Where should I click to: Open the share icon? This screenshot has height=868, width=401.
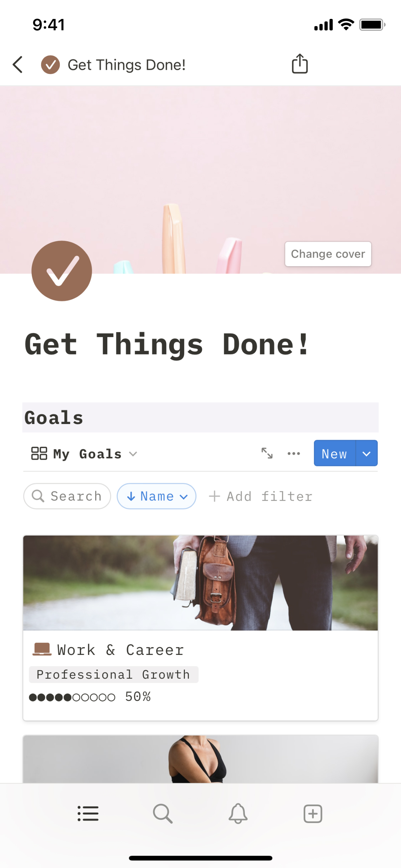coord(300,64)
